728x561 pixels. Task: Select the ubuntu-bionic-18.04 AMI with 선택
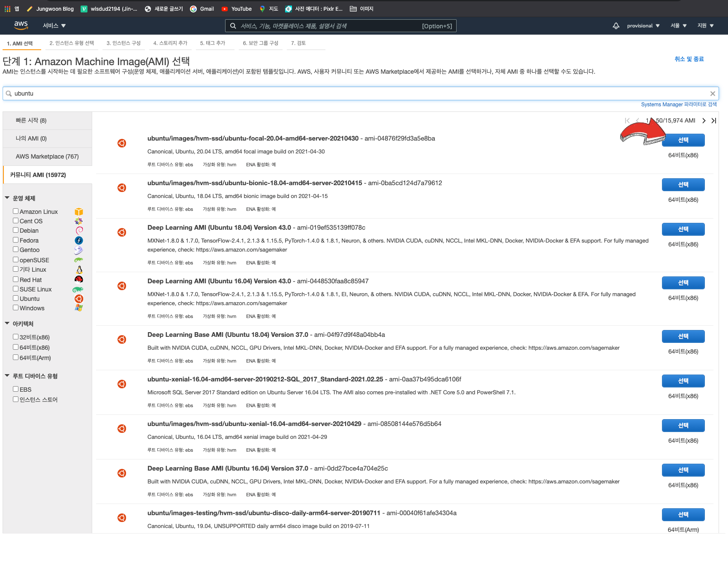point(683,185)
